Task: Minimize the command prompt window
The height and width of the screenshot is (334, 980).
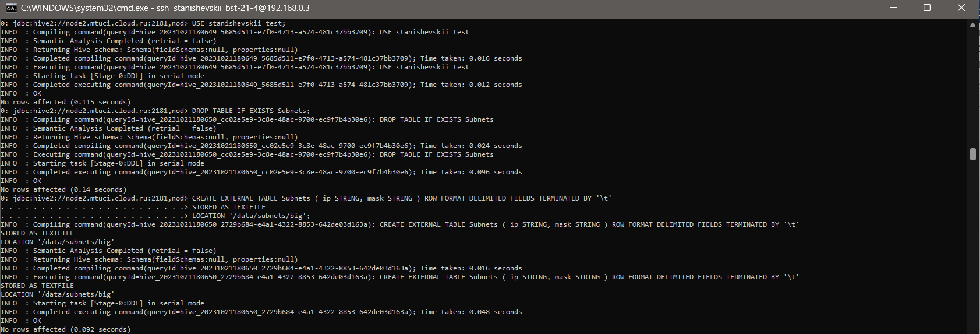Action: [x=894, y=8]
